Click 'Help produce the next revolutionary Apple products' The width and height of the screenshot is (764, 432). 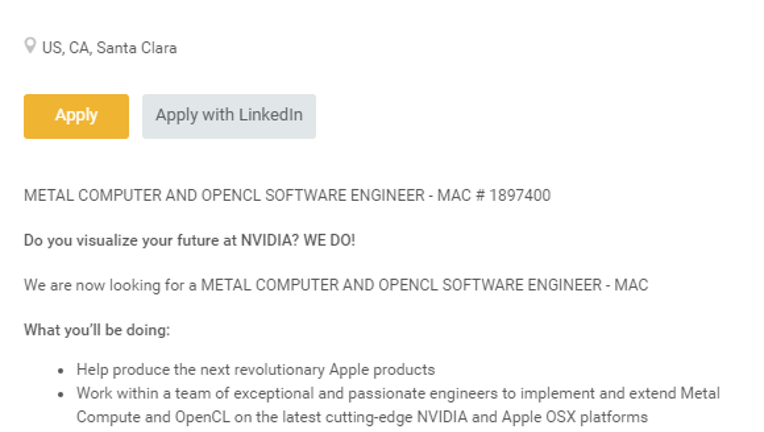coord(256,370)
